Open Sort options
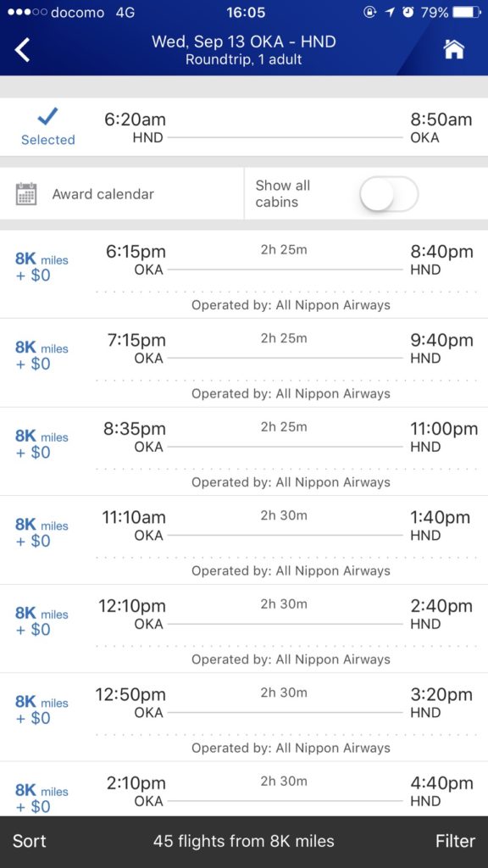The image size is (488, 868). coord(30,841)
